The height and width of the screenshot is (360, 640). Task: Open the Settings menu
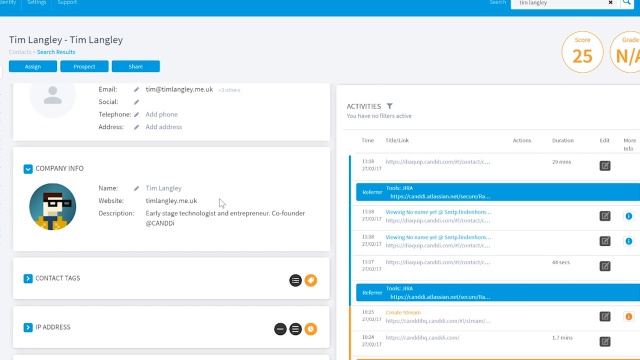(36, 2)
